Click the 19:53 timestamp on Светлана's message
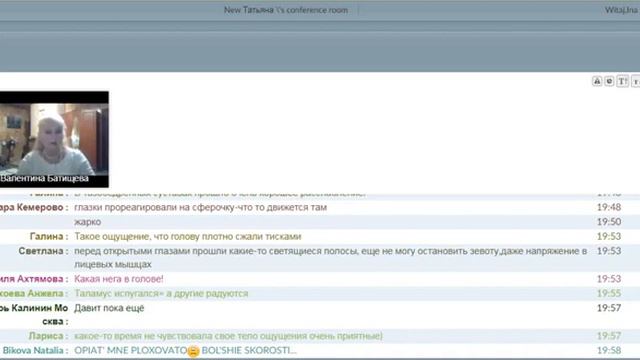The image size is (640, 360). pyautogui.click(x=609, y=251)
